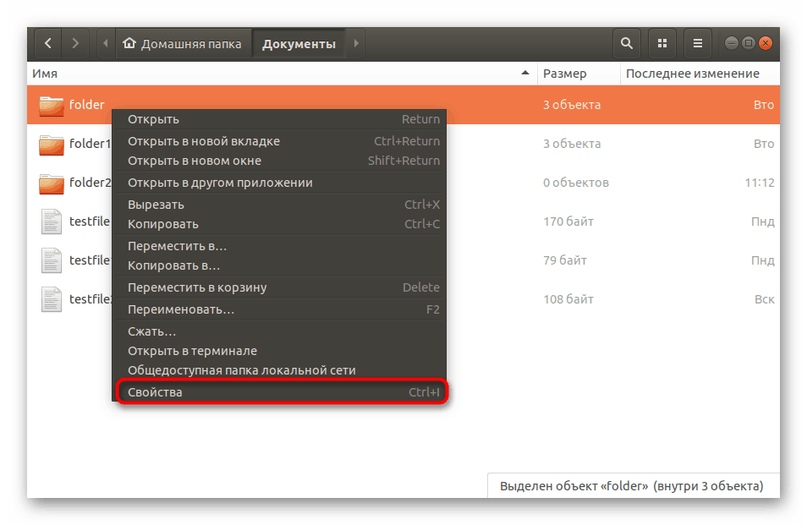This screenshot has height=525, width=807.
Task: Switch to grid view with the toolbar icon
Action: pyautogui.click(x=661, y=44)
